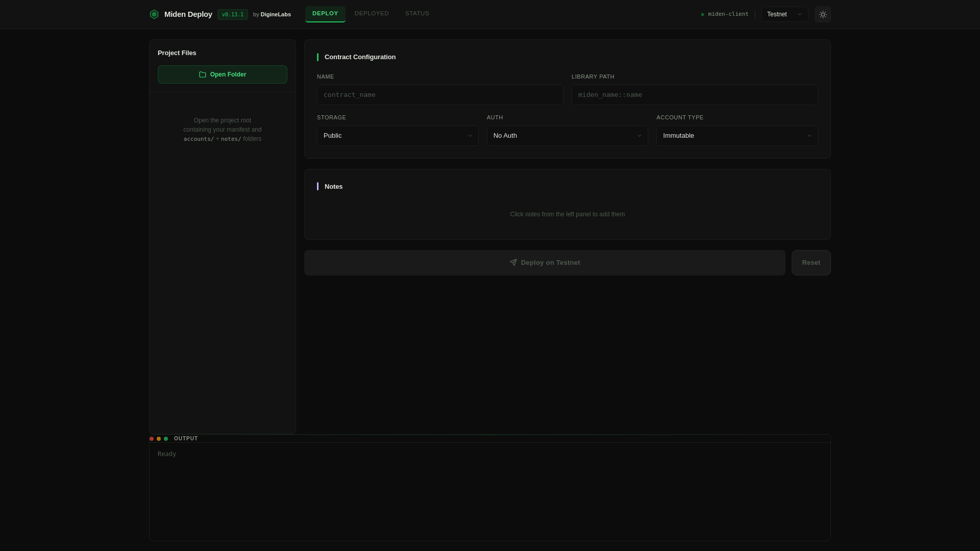Click the miden-client green status dot
The image size is (980, 551).
pos(702,15)
